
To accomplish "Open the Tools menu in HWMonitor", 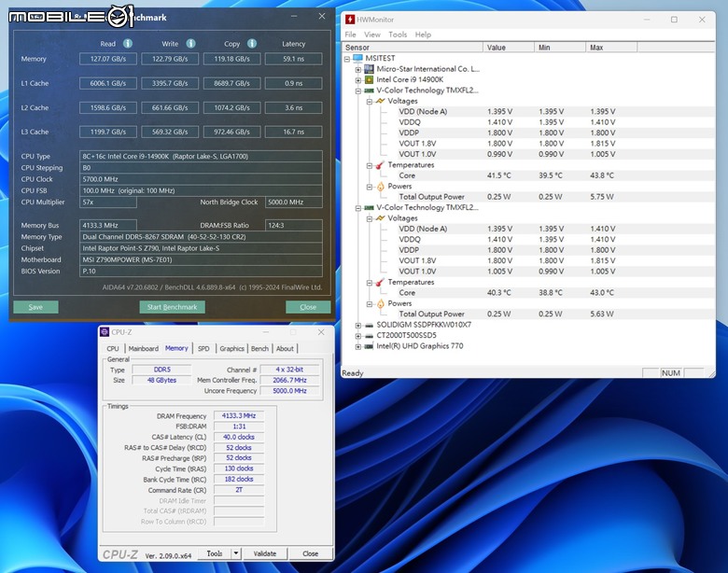I will point(398,35).
